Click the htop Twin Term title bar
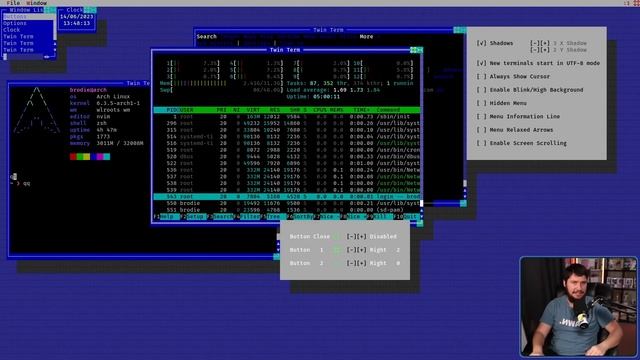640x360 pixels. click(285, 50)
